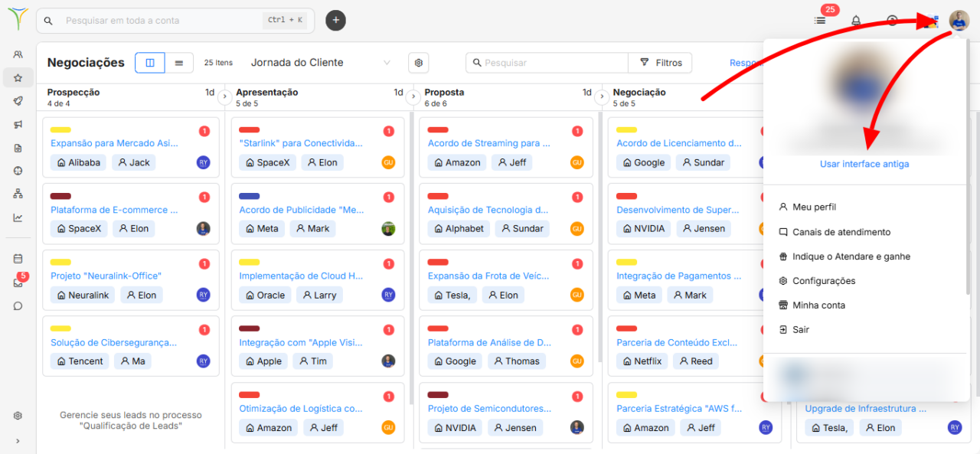Click the red badge 1 on Projeto Neuralink-Office card
This screenshot has height=454, width=980.
(204, 264)
